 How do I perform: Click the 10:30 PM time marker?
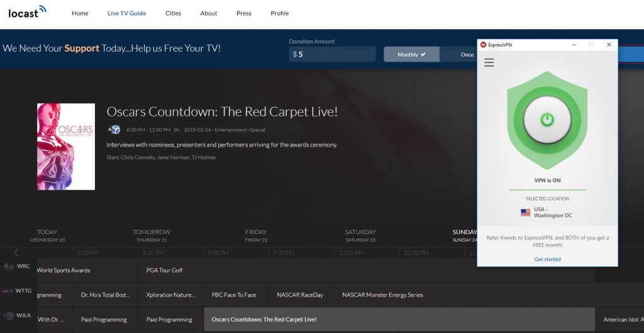[x=416, y=253]
